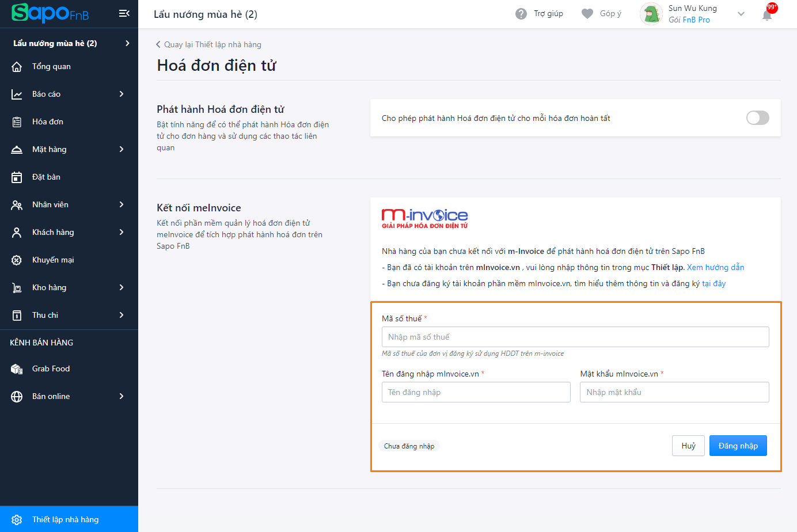The image size is (797, 532).
Task: Click the Góp ý heart icon
Action: (x=587, y=14)
